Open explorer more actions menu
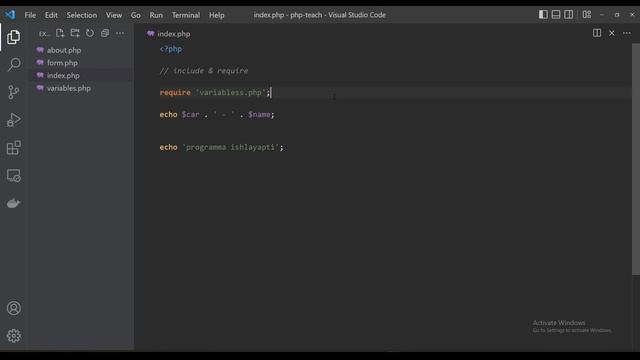 (x=120, y=33)
